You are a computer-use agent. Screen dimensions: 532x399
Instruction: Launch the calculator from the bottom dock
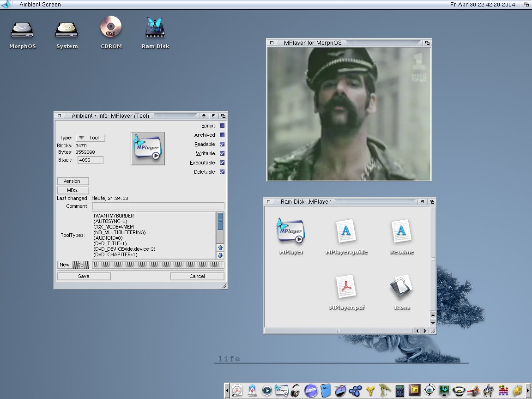point(400,391)
